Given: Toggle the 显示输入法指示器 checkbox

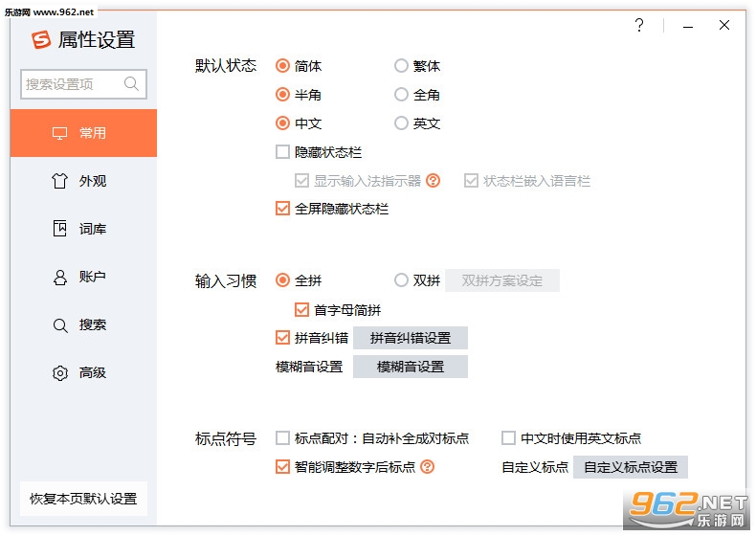Looking at the screenshot, I should (x=301, y=181).
